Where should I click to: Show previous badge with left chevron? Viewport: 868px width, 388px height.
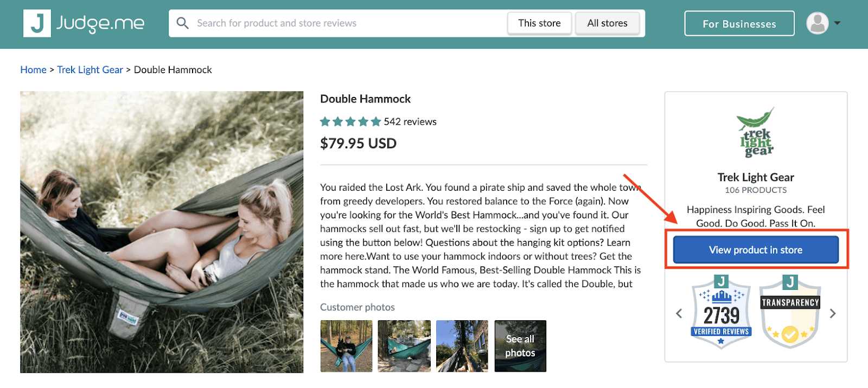(x=679, y=313)
